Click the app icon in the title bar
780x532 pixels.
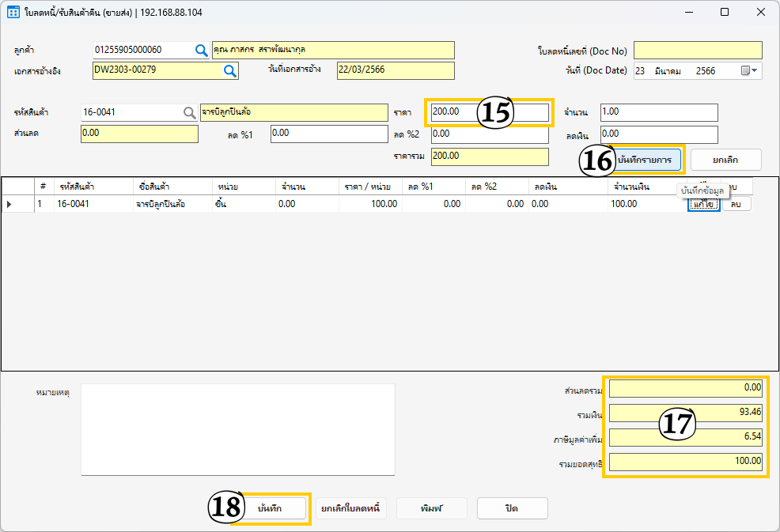click(x=13, y=13)
